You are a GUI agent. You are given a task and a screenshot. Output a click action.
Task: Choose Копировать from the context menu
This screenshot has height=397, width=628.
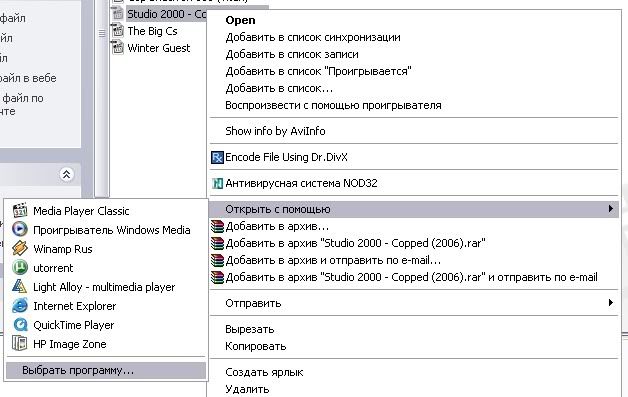click(x=256, y=346)
